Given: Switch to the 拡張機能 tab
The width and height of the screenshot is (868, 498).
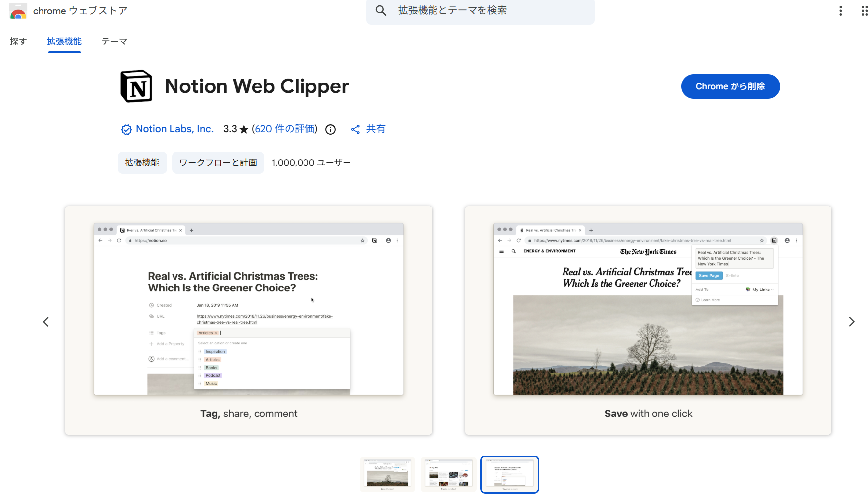Looking at the screenshot, I should click(x=64, y=41).
